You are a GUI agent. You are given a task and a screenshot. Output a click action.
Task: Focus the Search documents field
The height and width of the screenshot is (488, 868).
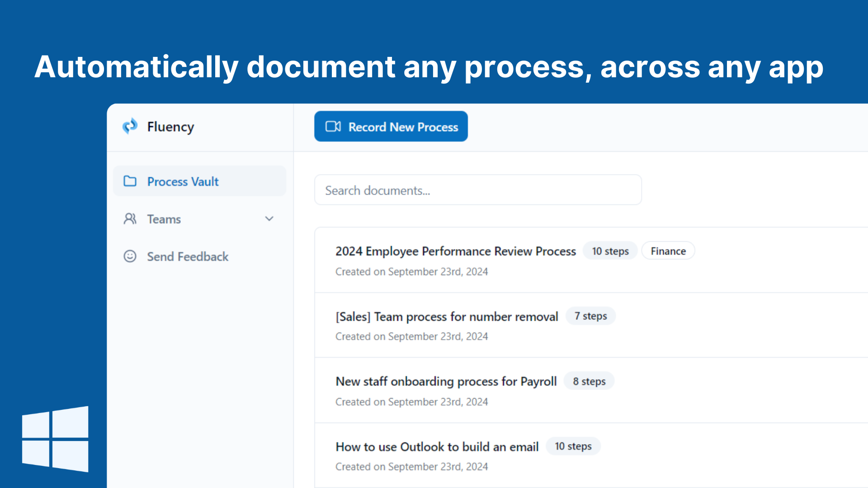coord(477,190)
